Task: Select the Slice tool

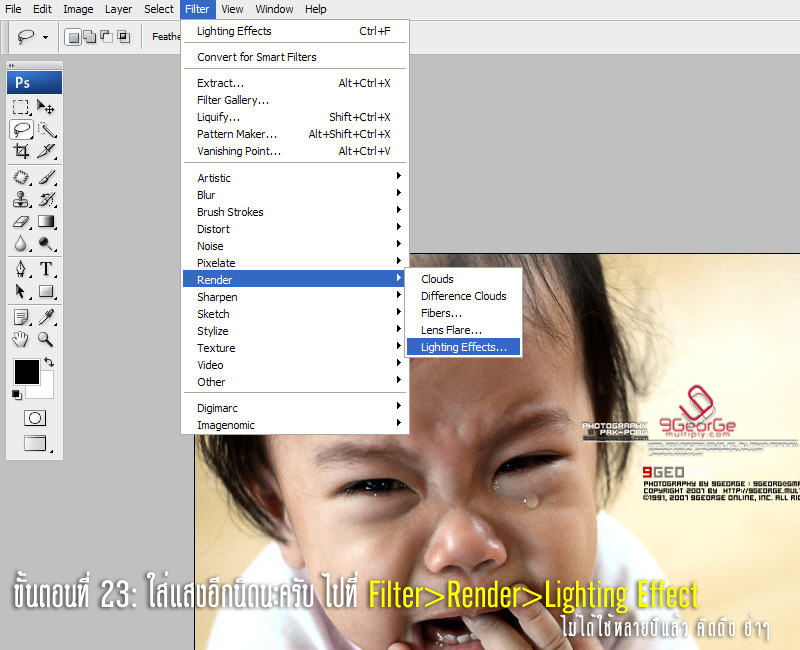Action: pos(46,151)
